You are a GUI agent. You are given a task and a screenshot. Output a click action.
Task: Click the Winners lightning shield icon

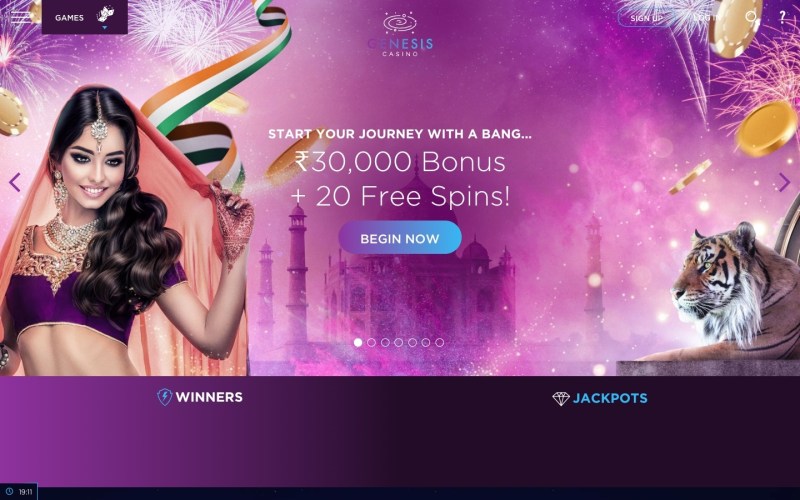164,397
